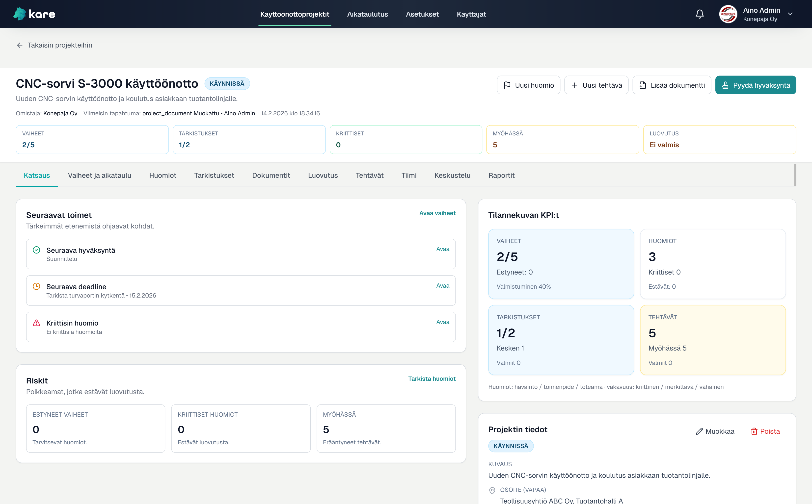
Task: Click the Myöhässä summary card
Action: pyautogui.click(x=562, y=140)
